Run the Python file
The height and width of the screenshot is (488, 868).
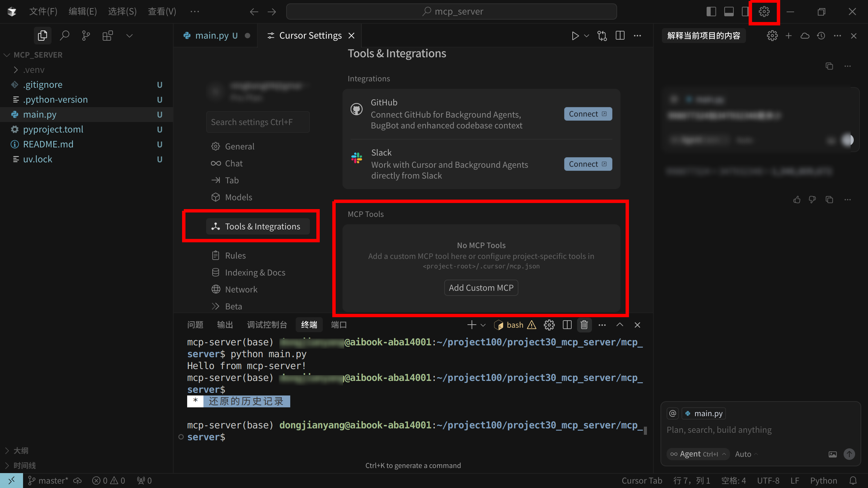575,36
